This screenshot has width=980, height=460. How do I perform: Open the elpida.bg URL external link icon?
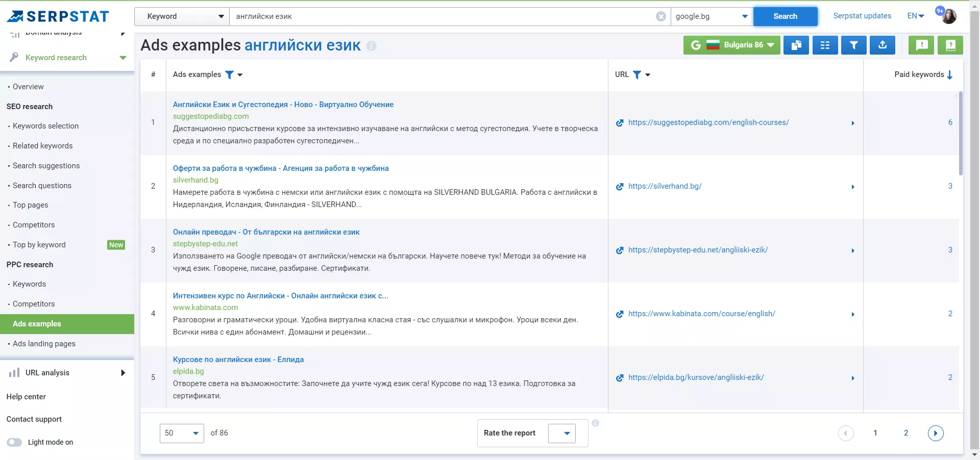tap(620, 378)
